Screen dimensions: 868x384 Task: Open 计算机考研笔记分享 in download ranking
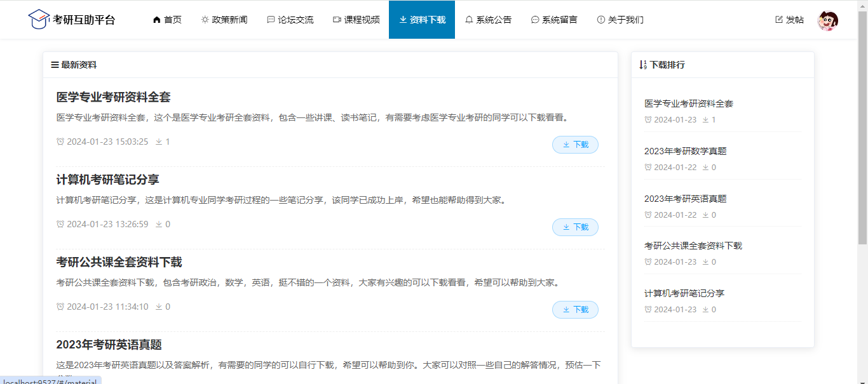pyautogui.click(x=684, y=293)
